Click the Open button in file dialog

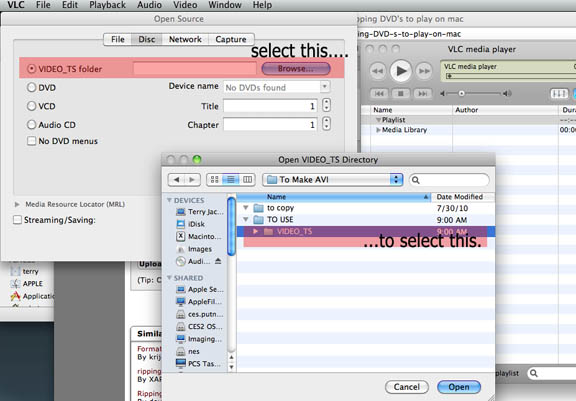tap(459, 387)
